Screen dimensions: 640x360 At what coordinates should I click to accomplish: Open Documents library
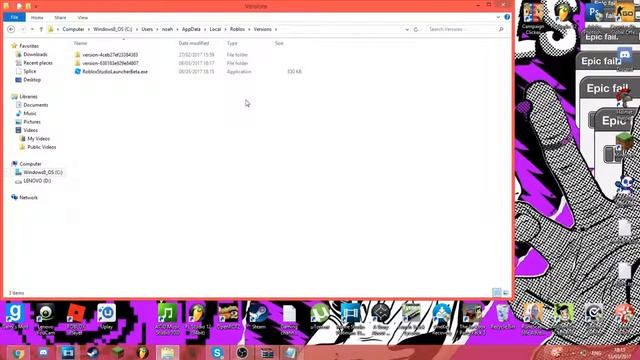coord(36,105)
